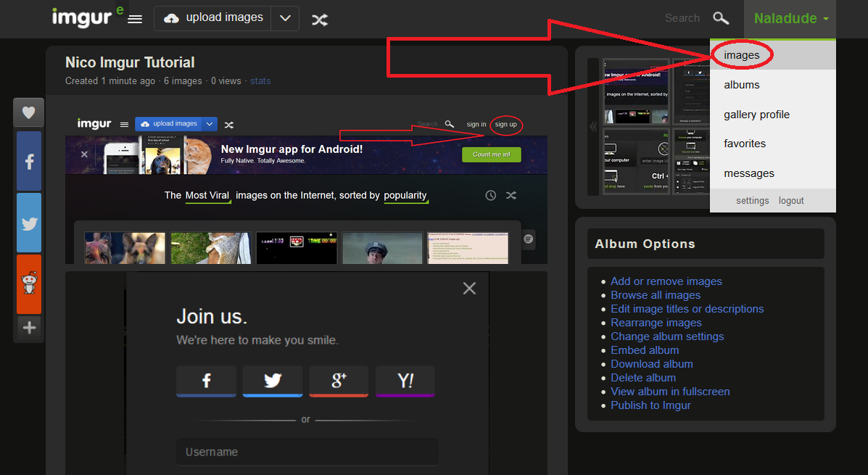Open Change album settings

point(667,336)
